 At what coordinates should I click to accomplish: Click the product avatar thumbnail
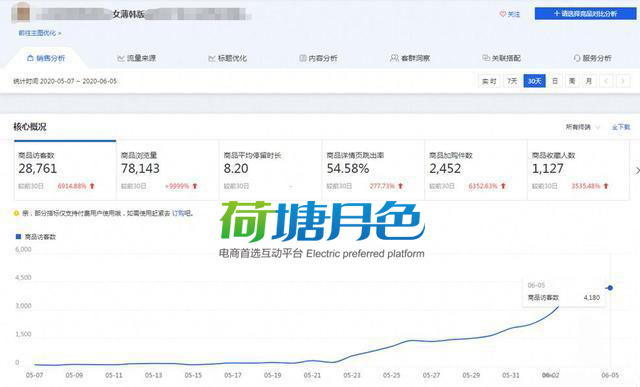pyautogui.click(x=23, y=13)
